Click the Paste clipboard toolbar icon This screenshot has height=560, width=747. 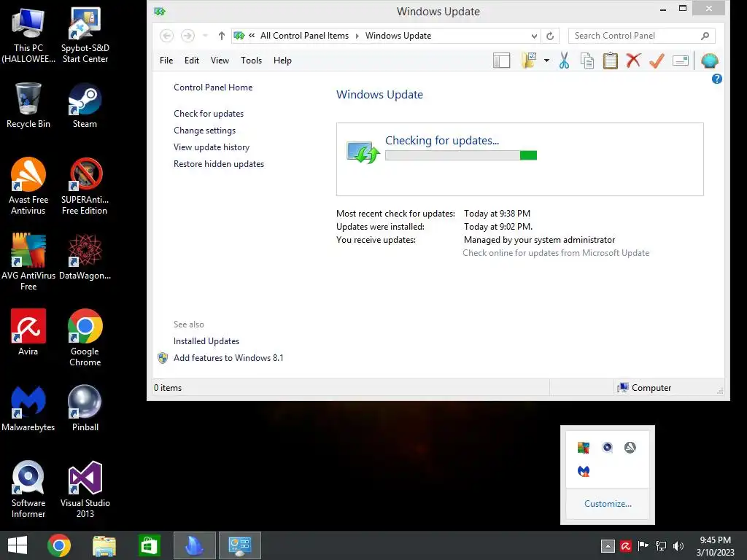(611, 61)
